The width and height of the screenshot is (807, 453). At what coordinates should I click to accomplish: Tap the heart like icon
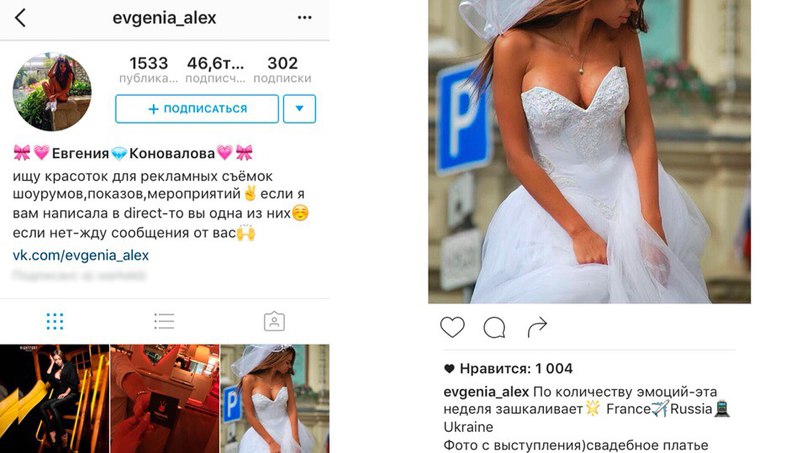click(x=452, y=327)
